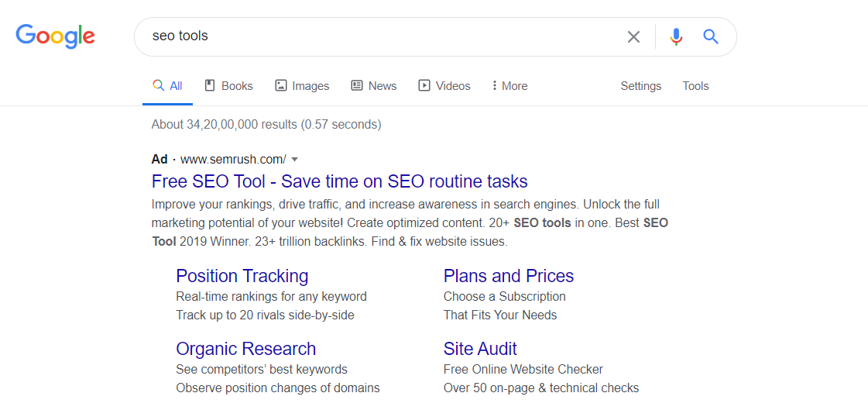Open the Position Tracking sitelink
The height and width of the screenshot is (417, 868).
click(x=242, y=276)
